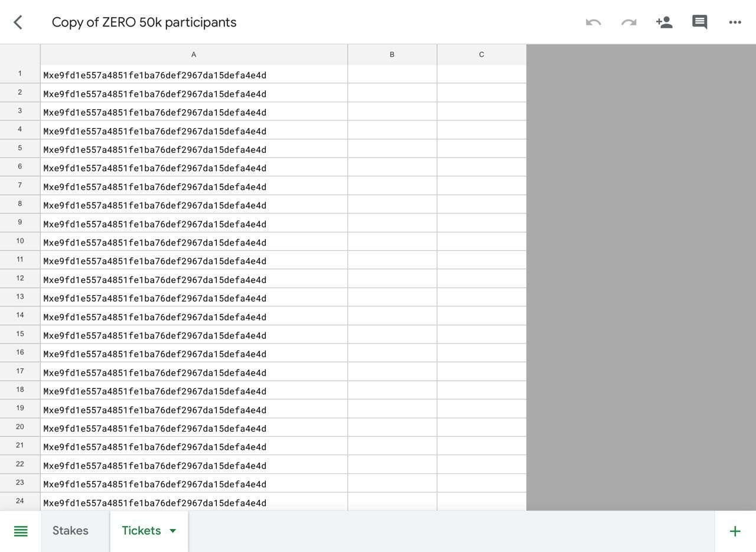Select the select-all corner box
Screen dimensions: 756x552
[x=20, y=54]
